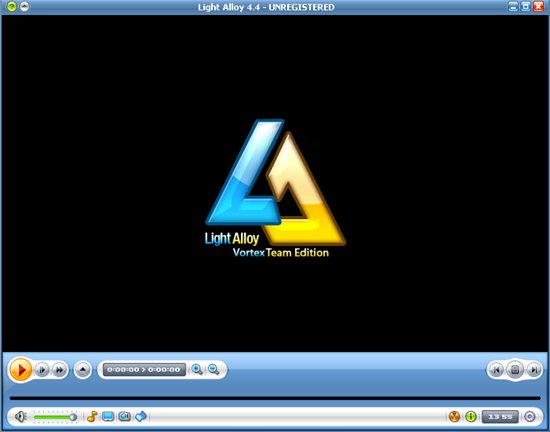550x432 pixels.
Task: Click the orange radiation-style icon
Action: (454, 417)
